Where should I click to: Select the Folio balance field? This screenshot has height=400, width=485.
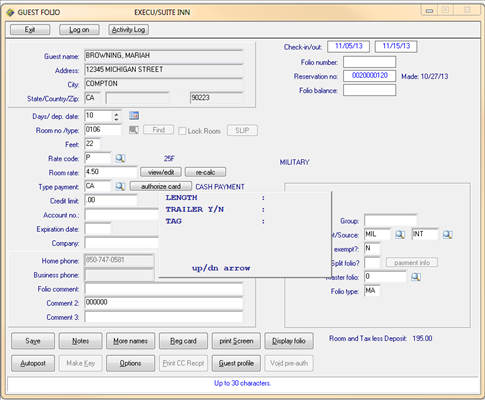[x=370, y=90]
